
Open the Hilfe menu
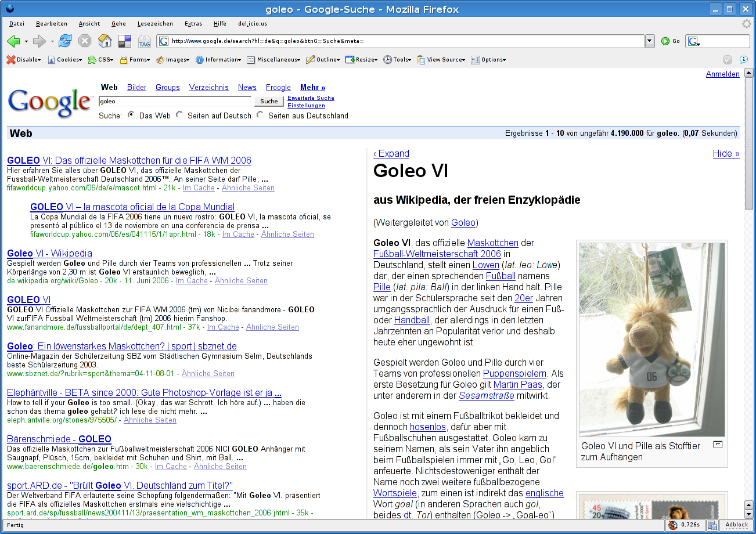[220, 24]
